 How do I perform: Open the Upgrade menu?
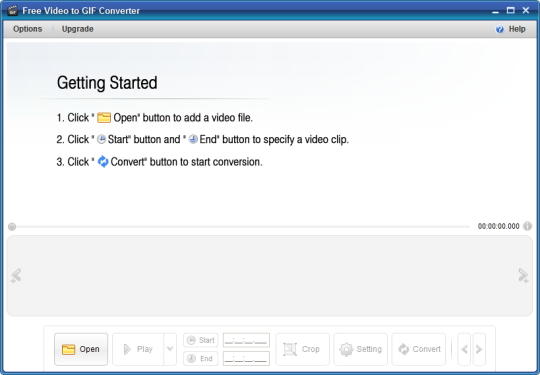point(77,29)
